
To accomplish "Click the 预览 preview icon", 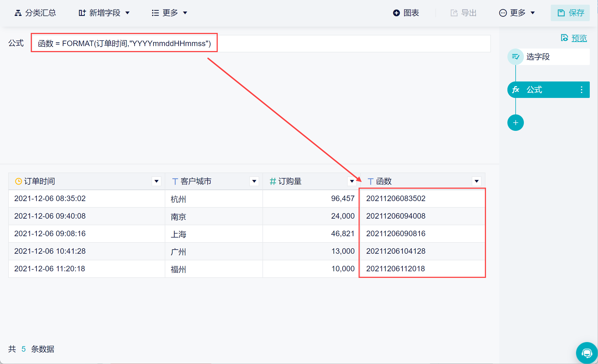I will (x=564, y=38).
